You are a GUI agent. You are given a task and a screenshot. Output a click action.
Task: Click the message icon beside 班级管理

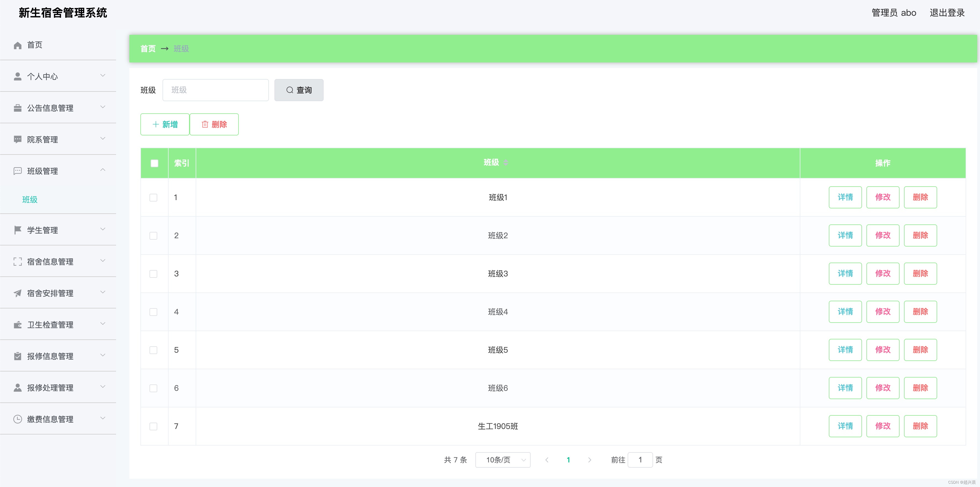pos(17,171)
